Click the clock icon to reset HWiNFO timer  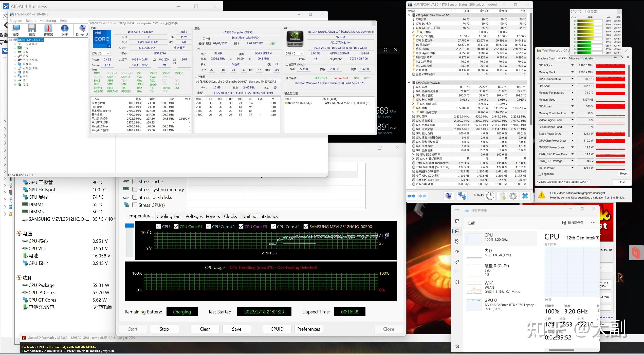490,196
